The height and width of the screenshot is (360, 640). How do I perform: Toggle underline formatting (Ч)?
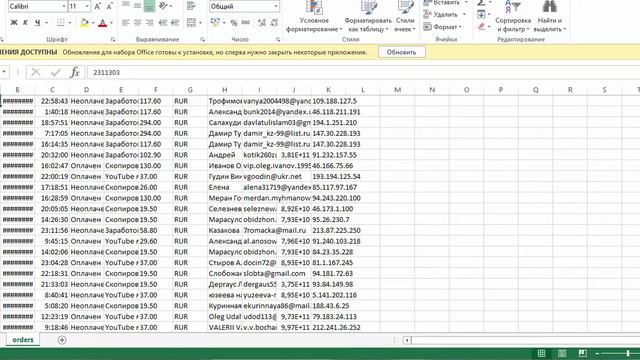pyautogui.click(x=38, y=23)
